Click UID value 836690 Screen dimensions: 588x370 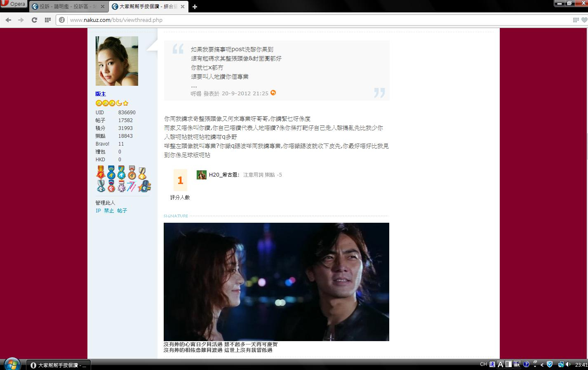[x=127, y=112]
